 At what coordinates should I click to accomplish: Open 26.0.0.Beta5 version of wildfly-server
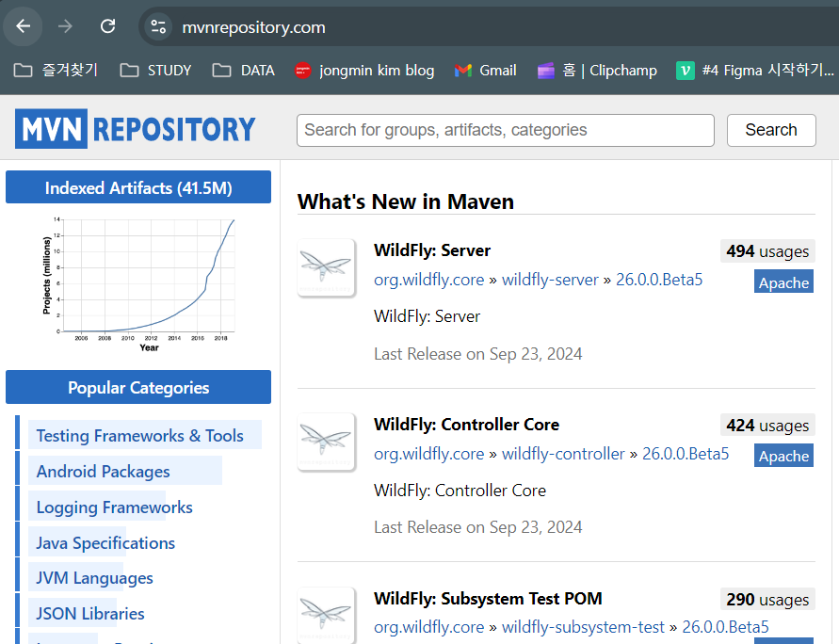point(659,280)
